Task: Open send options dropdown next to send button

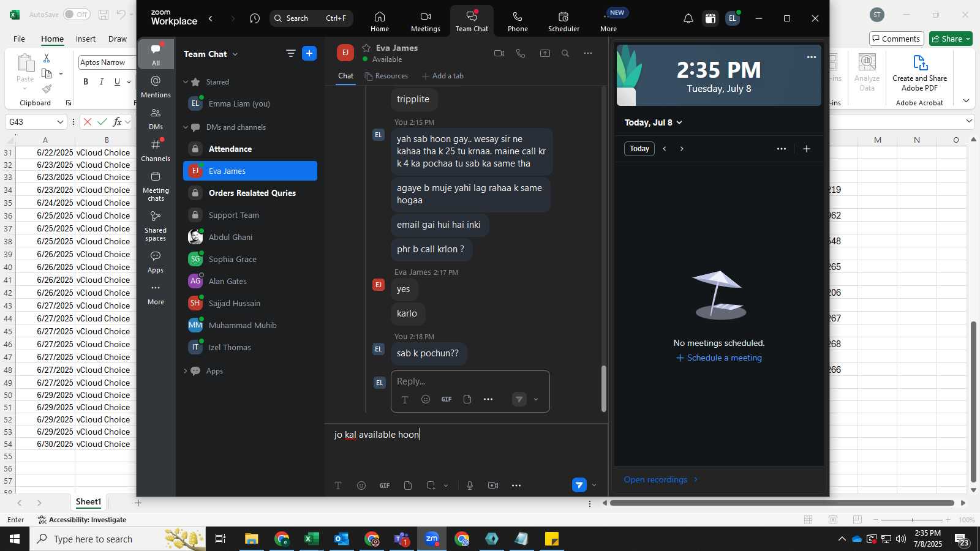Action: point(594,485)
